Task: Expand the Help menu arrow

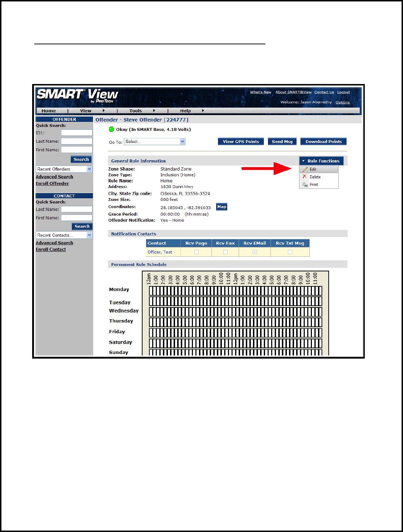Action: point(203,111)
